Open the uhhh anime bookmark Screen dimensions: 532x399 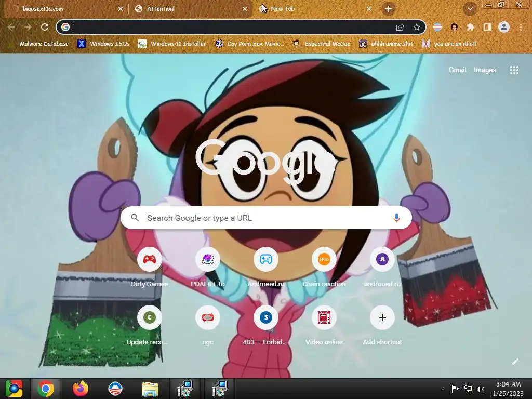pyautogui.click(x=386, y=44)
